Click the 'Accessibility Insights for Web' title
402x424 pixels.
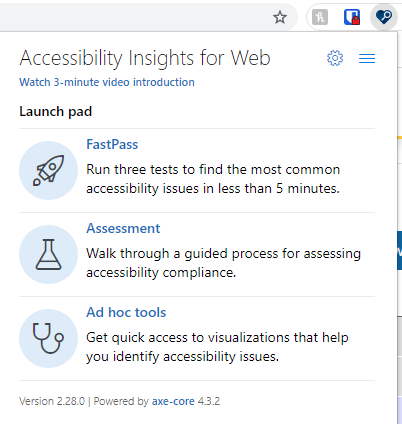click(145, 58)
